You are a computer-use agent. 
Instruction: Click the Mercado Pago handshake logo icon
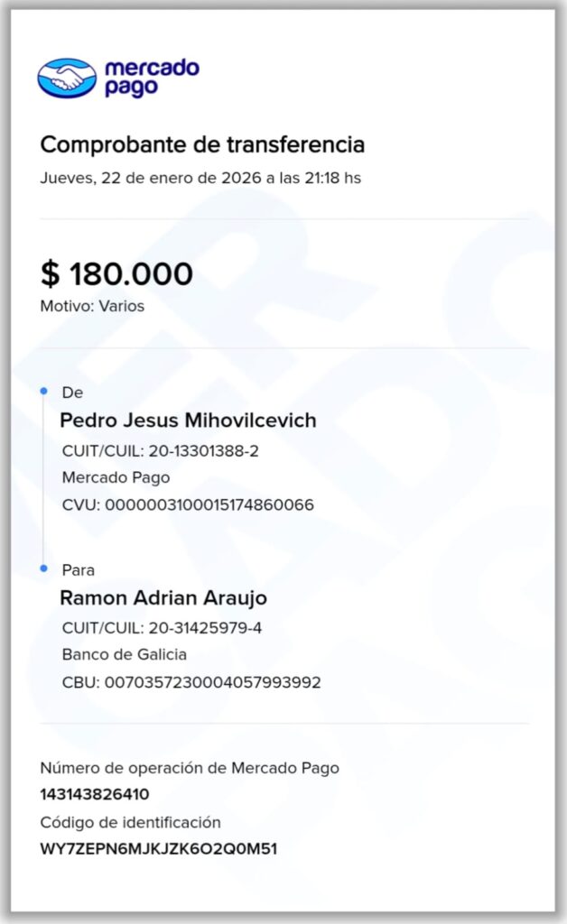tap(67, 78)
